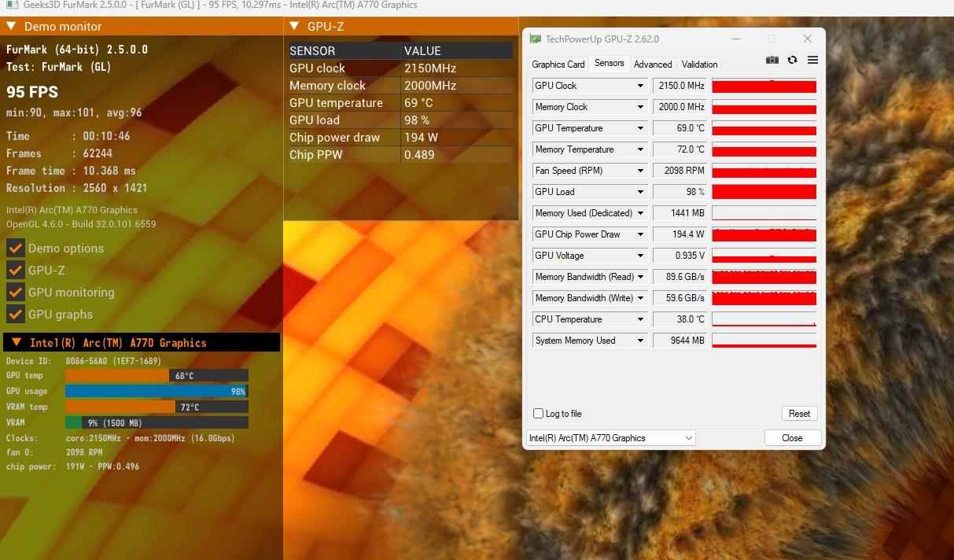
Task: Click the VRAM usage bar 9% (1500 MB)
Action: click(157, 422)
